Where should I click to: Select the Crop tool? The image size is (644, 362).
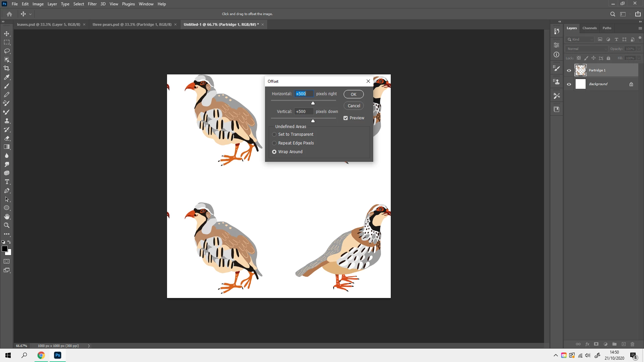pyautogui.click(x=7, y=68)
